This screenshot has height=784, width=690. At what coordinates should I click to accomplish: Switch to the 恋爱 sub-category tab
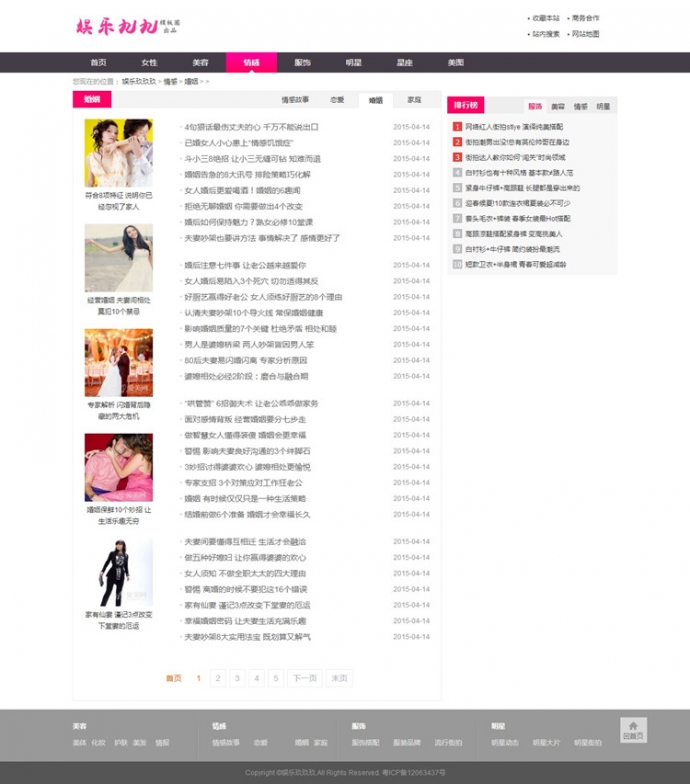(x=338, y=100)
